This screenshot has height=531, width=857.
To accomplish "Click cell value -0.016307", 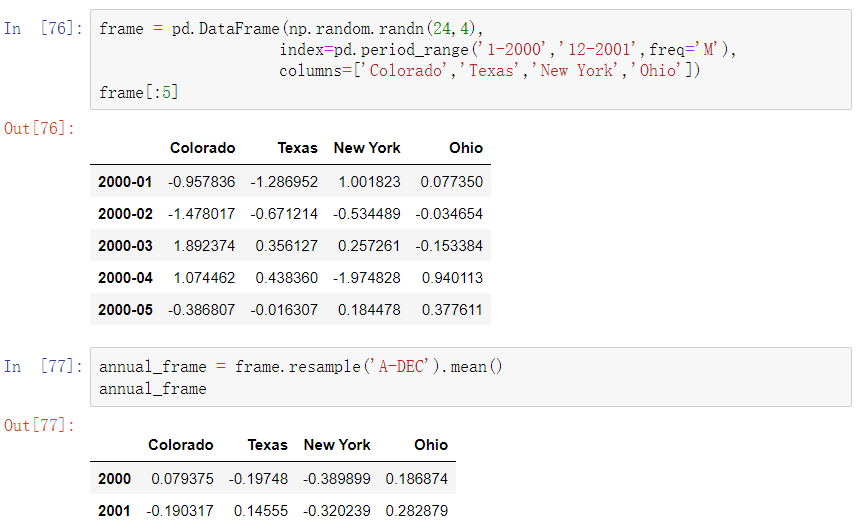I will (284, 310).
